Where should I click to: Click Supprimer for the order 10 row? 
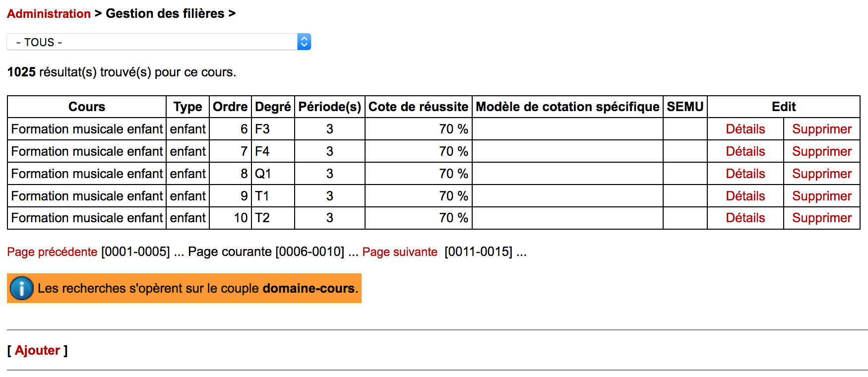pos(821,218)
